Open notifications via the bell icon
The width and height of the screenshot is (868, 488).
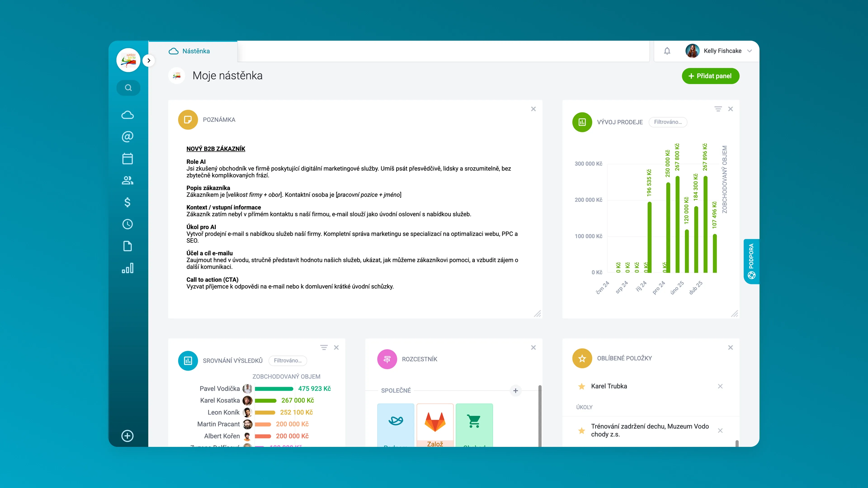[667, 51]
